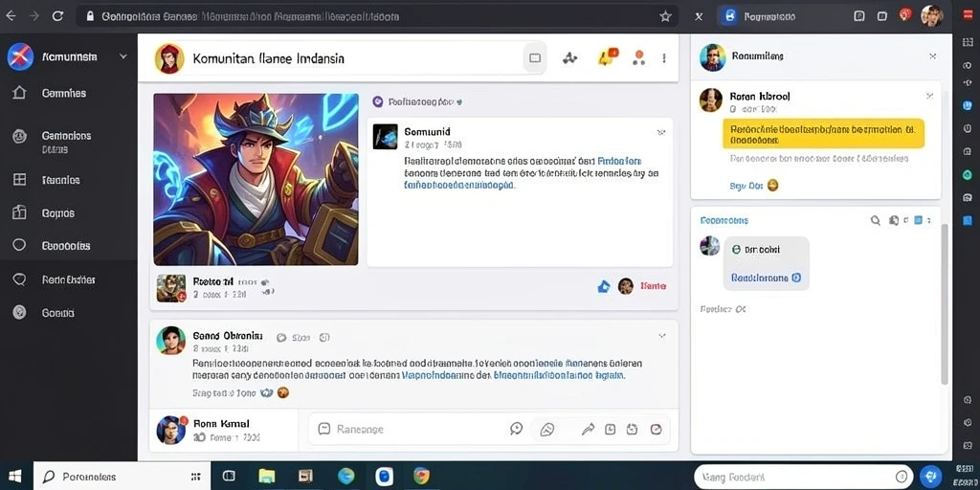
Task: Open the Gennd Obronias profile avatar
Action: coord(170,341)
